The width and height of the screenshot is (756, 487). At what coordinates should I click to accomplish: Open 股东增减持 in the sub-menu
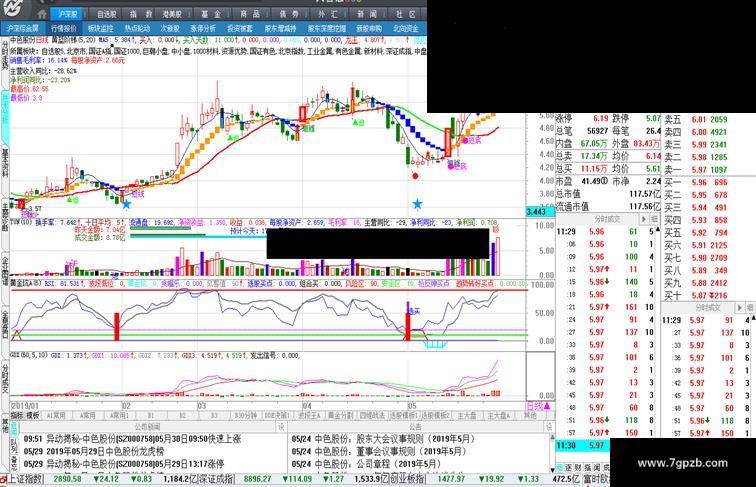coord(280,28)
